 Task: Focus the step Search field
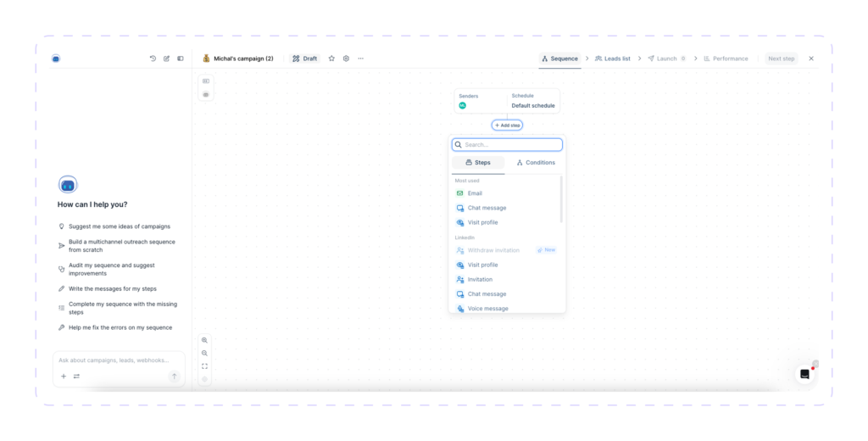tap(507, 145)
